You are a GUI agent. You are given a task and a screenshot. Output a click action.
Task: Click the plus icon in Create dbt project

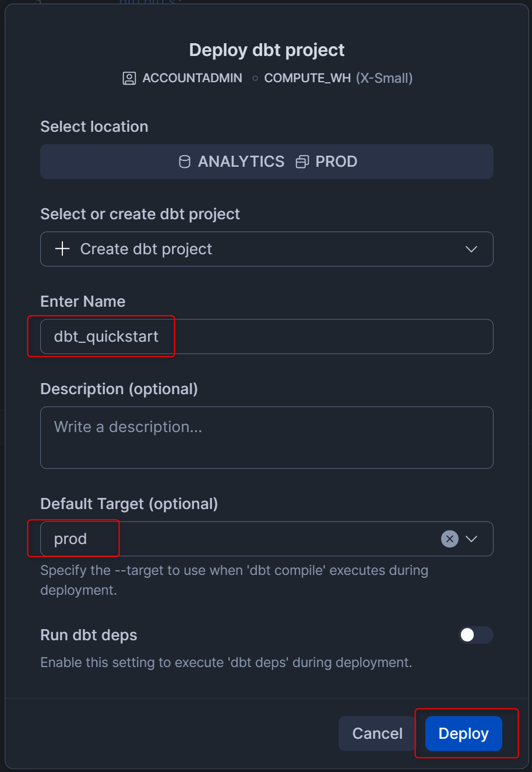tap(62, 249)
